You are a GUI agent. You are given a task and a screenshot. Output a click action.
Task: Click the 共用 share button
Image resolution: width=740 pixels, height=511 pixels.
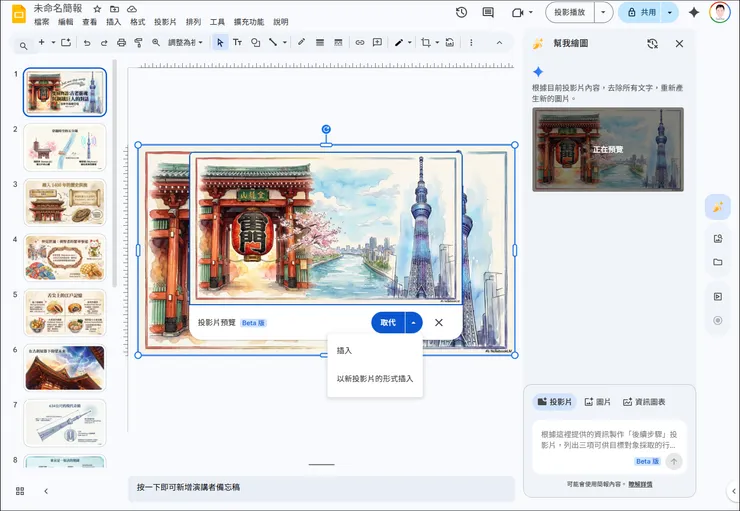641,12
